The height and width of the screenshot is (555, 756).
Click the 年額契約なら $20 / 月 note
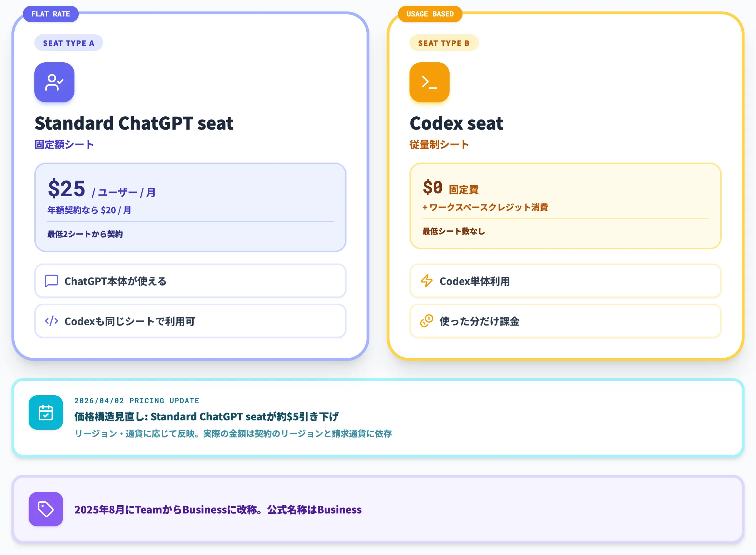click(89, 210)
